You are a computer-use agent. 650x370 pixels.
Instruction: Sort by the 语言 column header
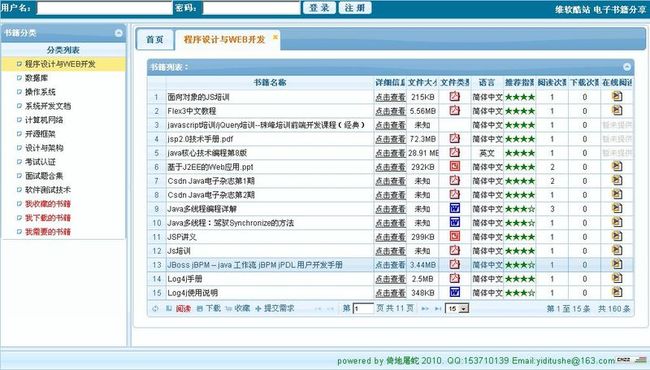pos(487,82)
